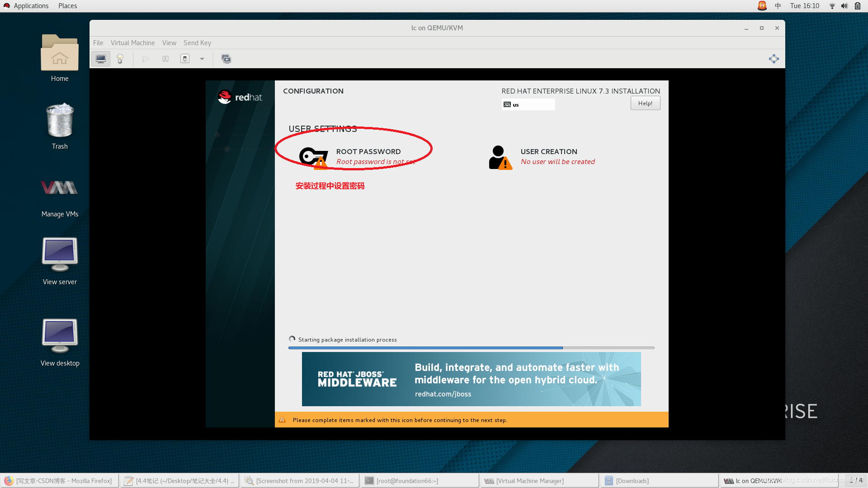This screenshot has height=488, width=868.
Task: Click the spinner beside Starting package installation
Action: (292, 339)
